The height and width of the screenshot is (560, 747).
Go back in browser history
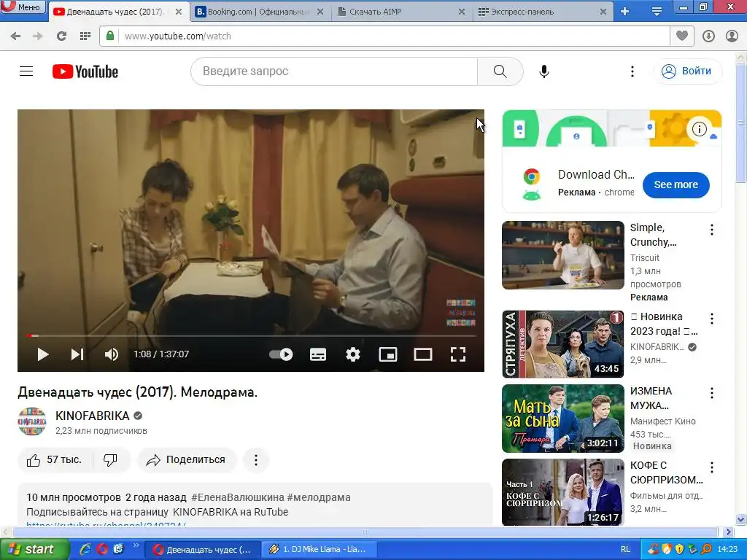(x=15, y=36)
